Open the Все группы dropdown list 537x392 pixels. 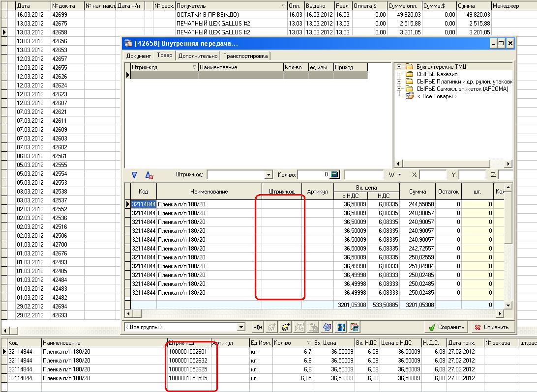(241, 327)
